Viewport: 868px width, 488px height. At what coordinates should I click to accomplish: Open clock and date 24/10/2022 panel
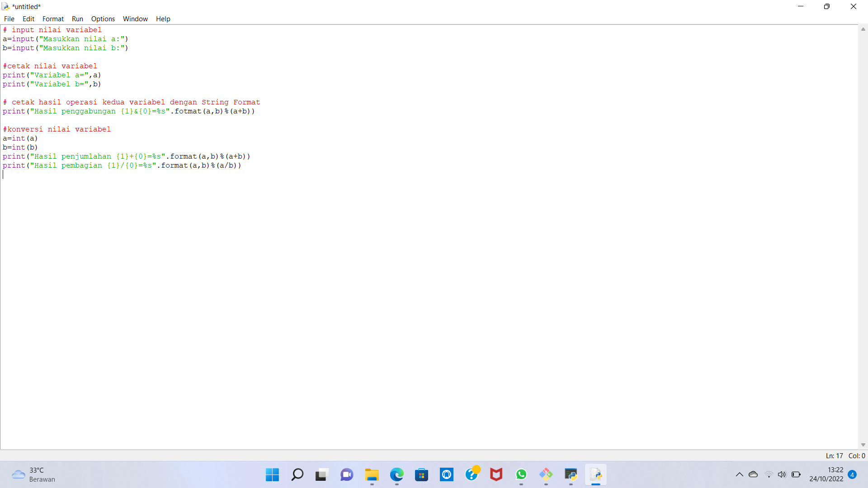coord(826,474)
